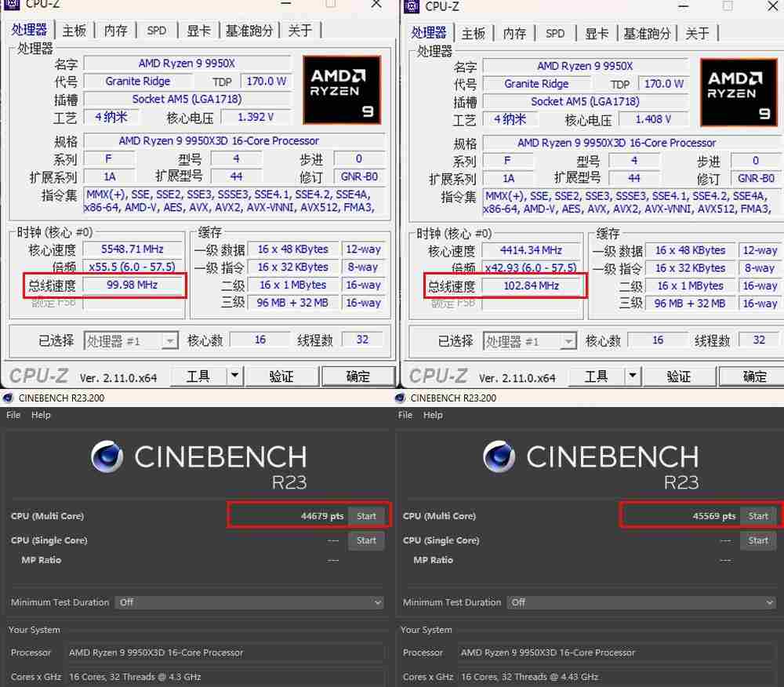Open 基准跑分 tab in right CPU-Z window

coord(647,34)
